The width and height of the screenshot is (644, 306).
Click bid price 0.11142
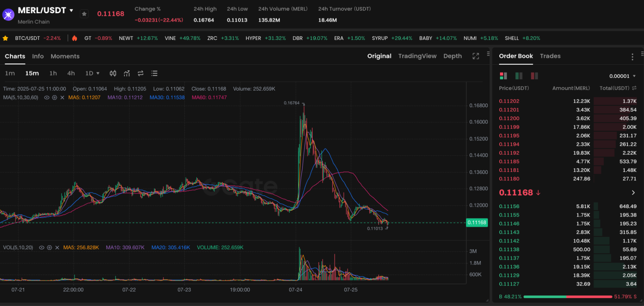pos(509,241)
